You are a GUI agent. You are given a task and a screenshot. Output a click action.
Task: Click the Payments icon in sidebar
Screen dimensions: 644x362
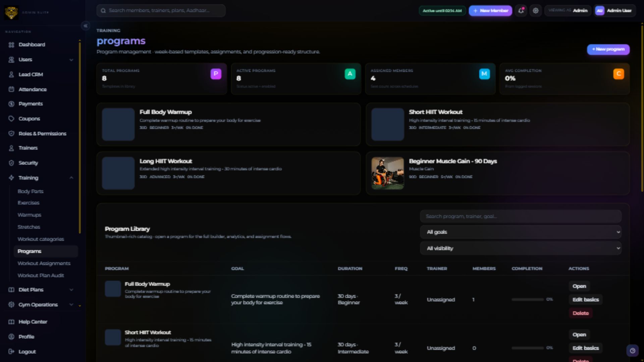tap(11, 104)
